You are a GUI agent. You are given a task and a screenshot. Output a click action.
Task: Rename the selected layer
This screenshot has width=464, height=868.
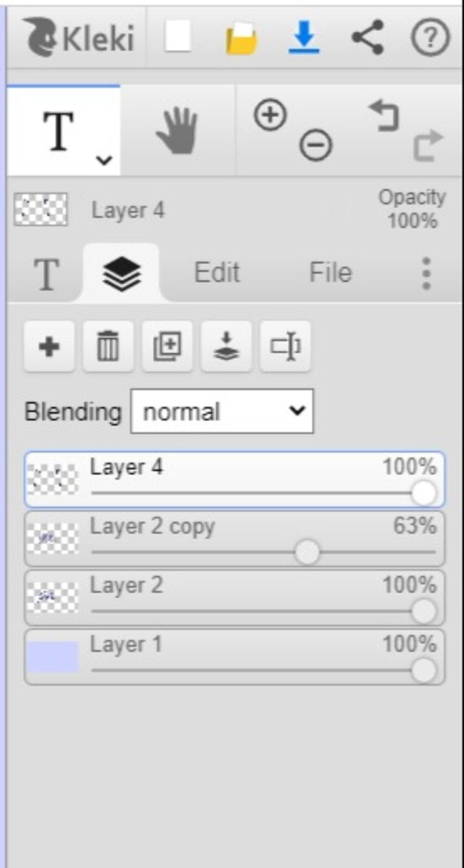tap(285, 347)
